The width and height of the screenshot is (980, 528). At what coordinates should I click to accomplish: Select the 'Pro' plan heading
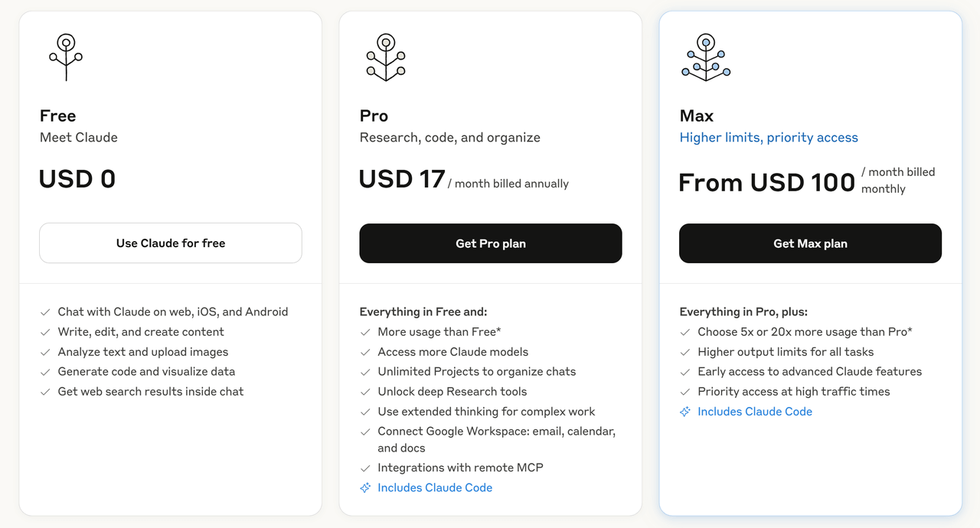[x=374, y=116]
